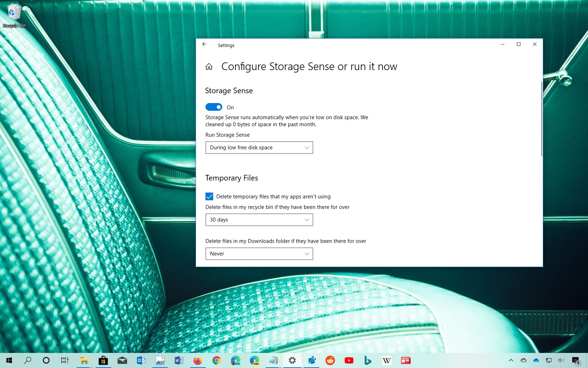This screenshot has height=368, width=588.
Task: Open the Run Storage Sense dropdown
Action: coord(259,148)
